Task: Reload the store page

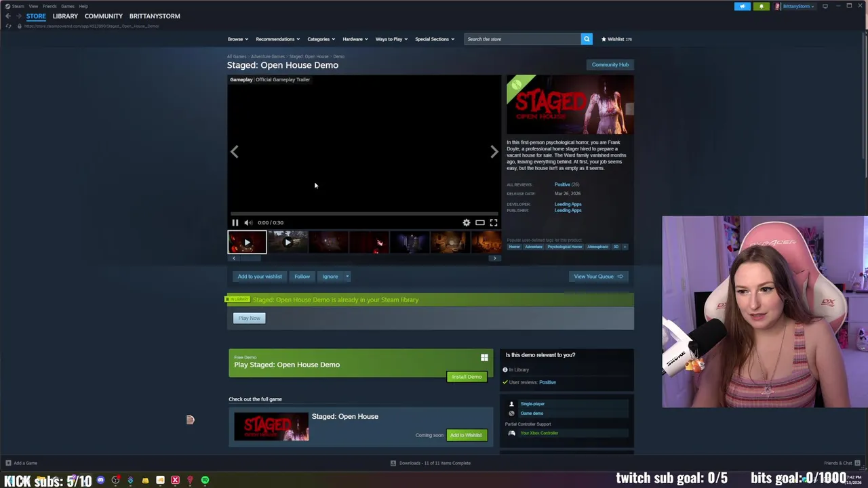Action: [x=9, y=26]
